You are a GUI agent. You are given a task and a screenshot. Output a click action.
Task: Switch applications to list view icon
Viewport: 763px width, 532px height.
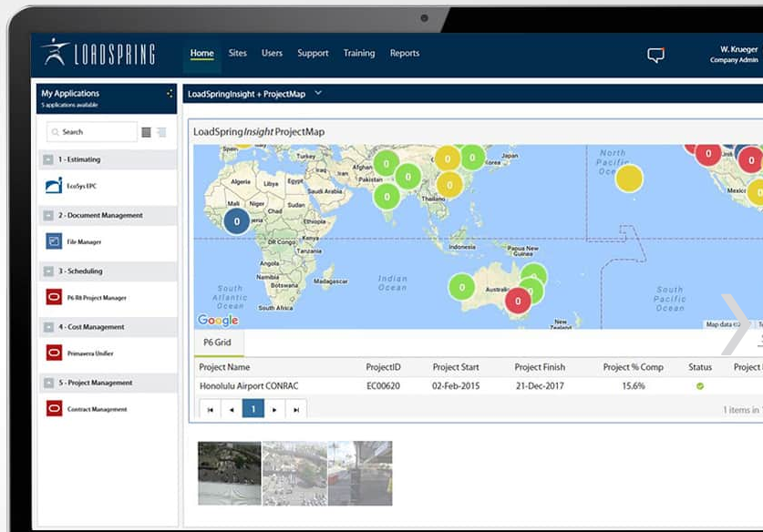[x=161, y=132]
